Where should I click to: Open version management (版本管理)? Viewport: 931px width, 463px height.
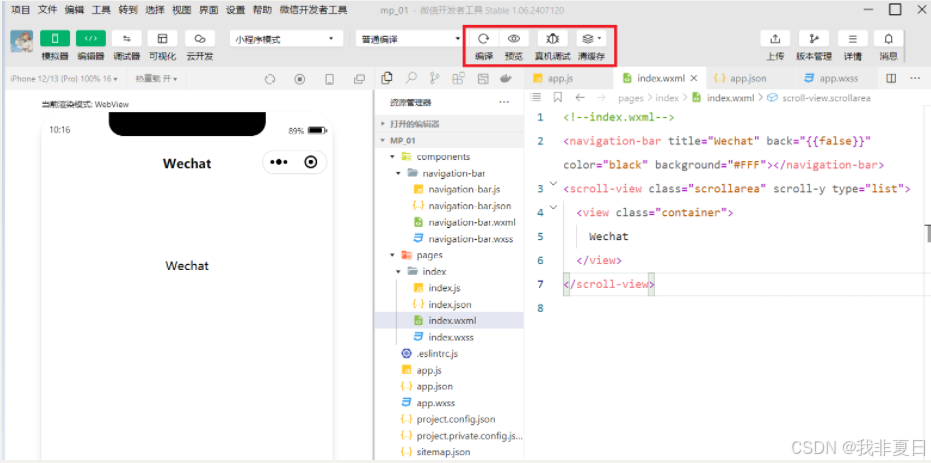814,39
